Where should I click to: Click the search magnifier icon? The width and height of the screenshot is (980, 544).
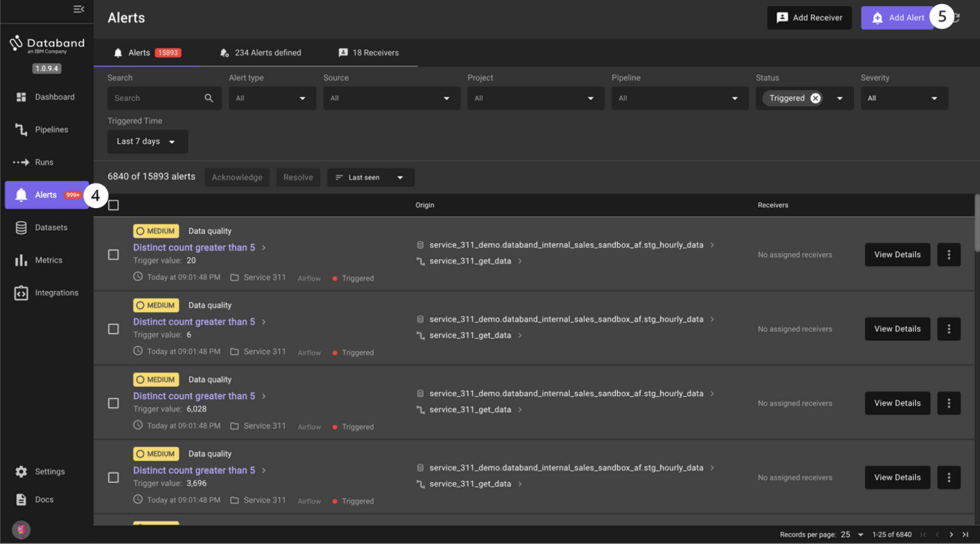[209, 98]
